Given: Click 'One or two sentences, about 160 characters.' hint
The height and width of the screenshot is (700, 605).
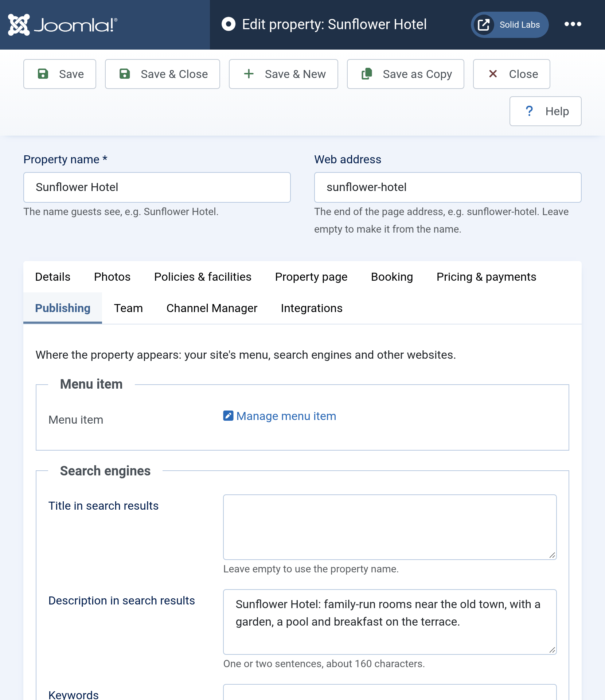Looking at the screenshot, I should tap(324, 664).
